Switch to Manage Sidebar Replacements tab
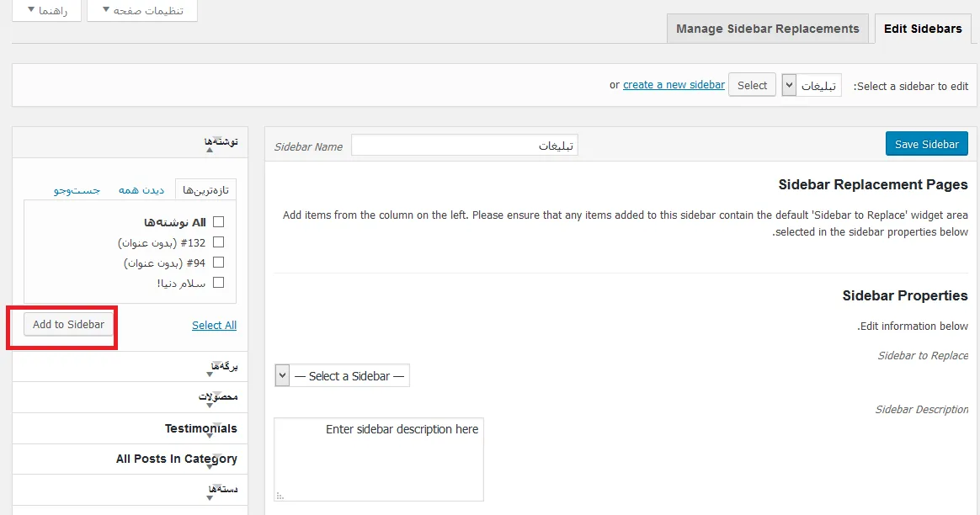Screen dimensions: 980x515 (768, 29)
